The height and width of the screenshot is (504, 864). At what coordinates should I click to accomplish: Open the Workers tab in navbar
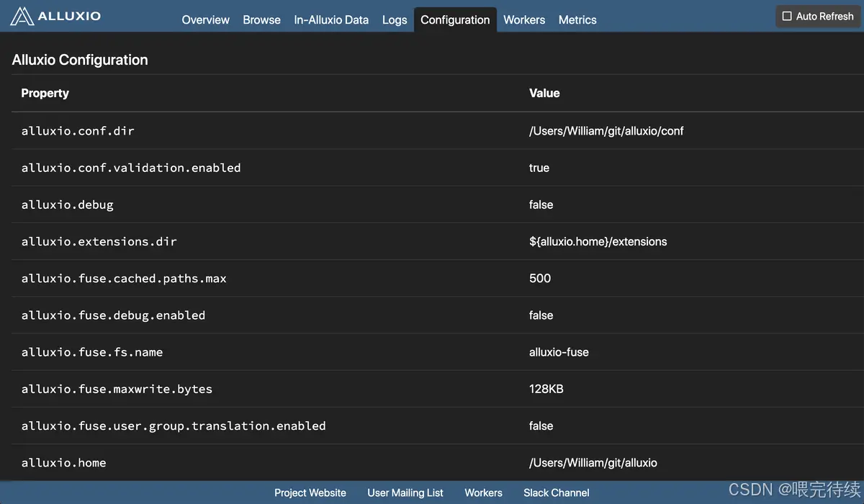[x=524, y=20]
